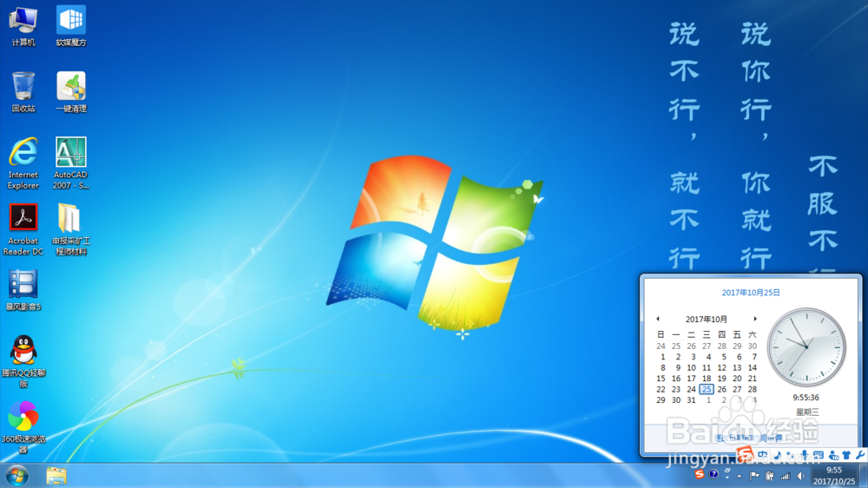This screenshot has width=868, height=488.
Task: Select the 回收站 recycle bin icon
Action: click(x=23, y=92)
